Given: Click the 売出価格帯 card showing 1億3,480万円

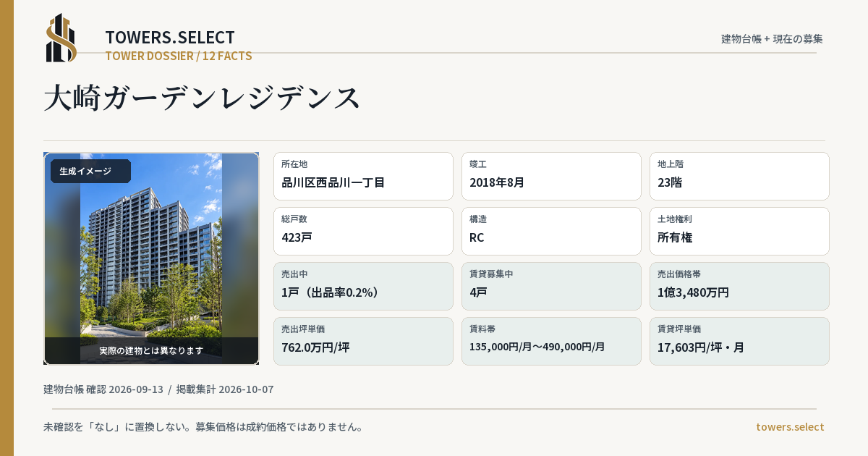Looking at the screenshot, I should 739,286.
